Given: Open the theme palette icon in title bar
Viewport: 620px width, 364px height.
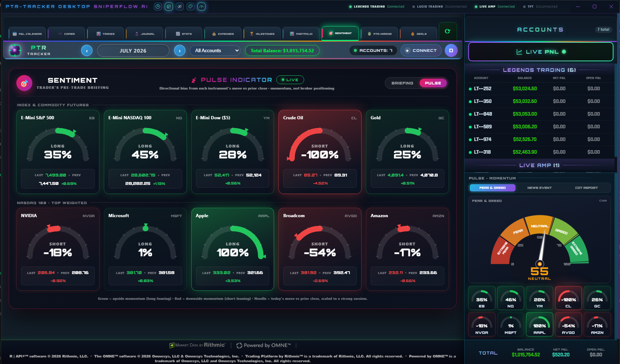Looking at the screenshot, I should (x=191, y=7).
